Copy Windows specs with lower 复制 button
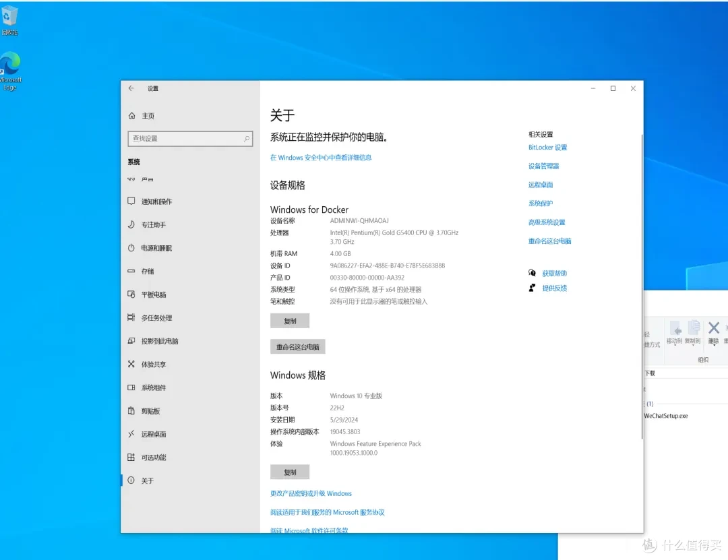Screen dimensions: 728x560 click(290, 472)
